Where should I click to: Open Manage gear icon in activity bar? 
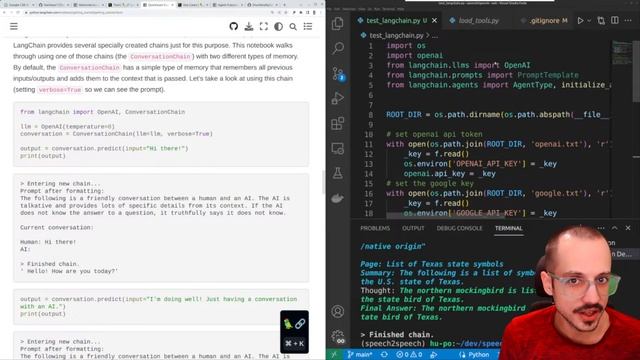(338, 337)
